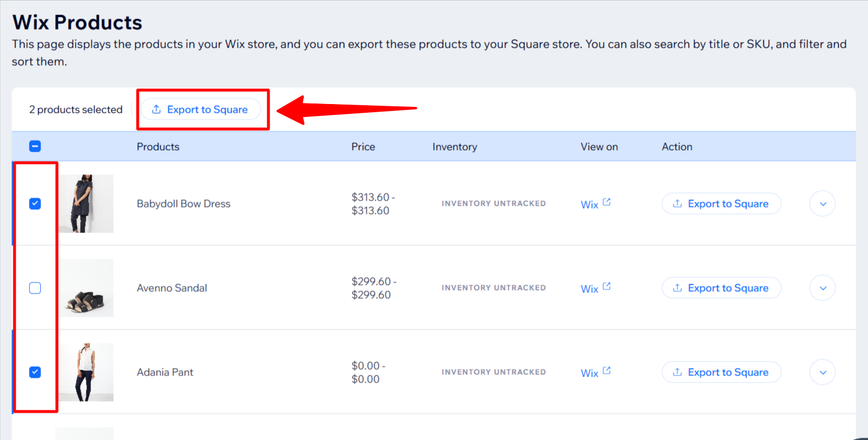Click Inventory Untracked badge for Babydoll Bow Dress
The image size is (868, 440).
(x=494, y=203)
